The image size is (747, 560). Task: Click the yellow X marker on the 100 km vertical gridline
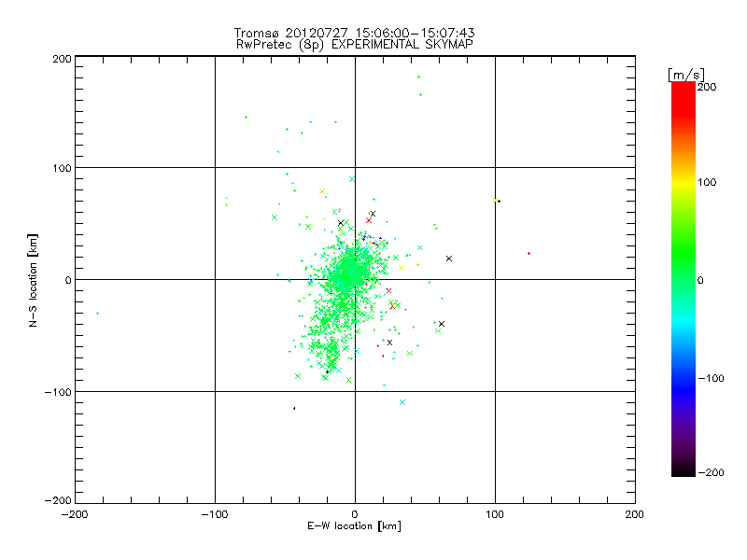pyautogui.click(x=496, y=200)
